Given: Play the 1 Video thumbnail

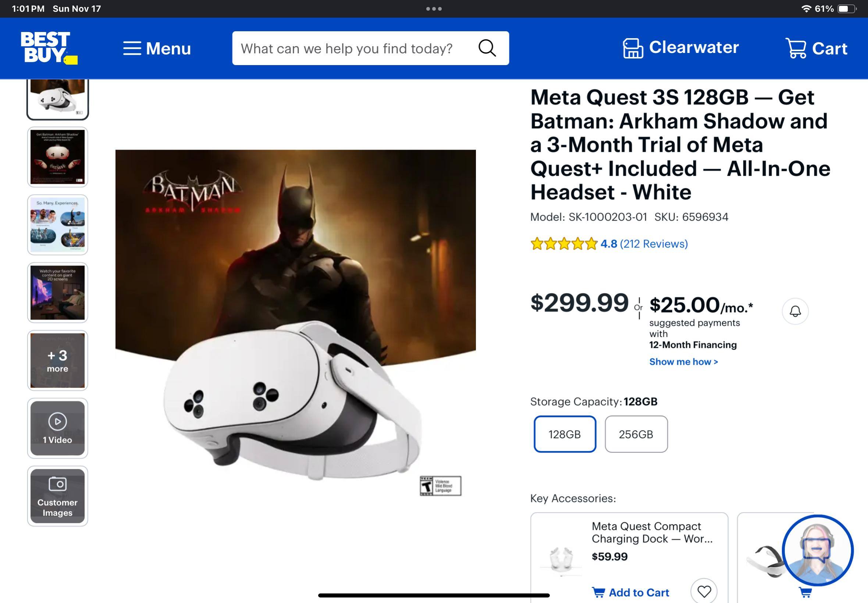Looking at the screenshot, I should [57, 428].
